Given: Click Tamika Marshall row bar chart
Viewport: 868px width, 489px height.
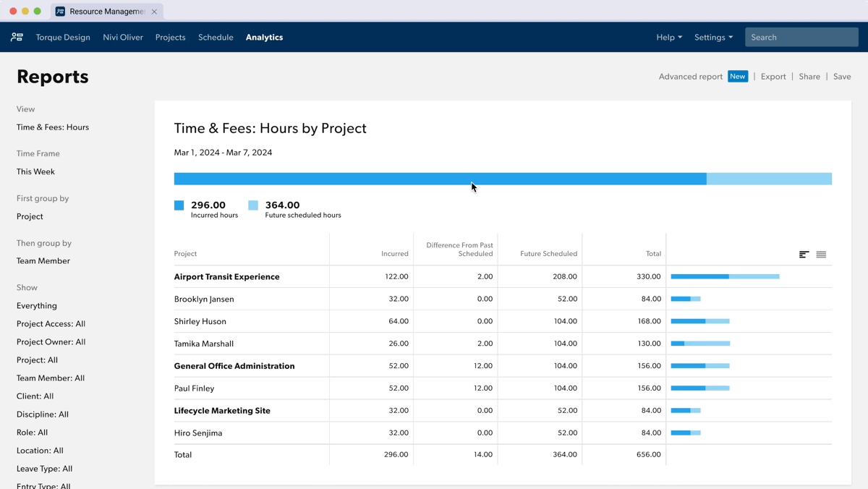Looking at the screenshot, I should [x=700, y=344].
